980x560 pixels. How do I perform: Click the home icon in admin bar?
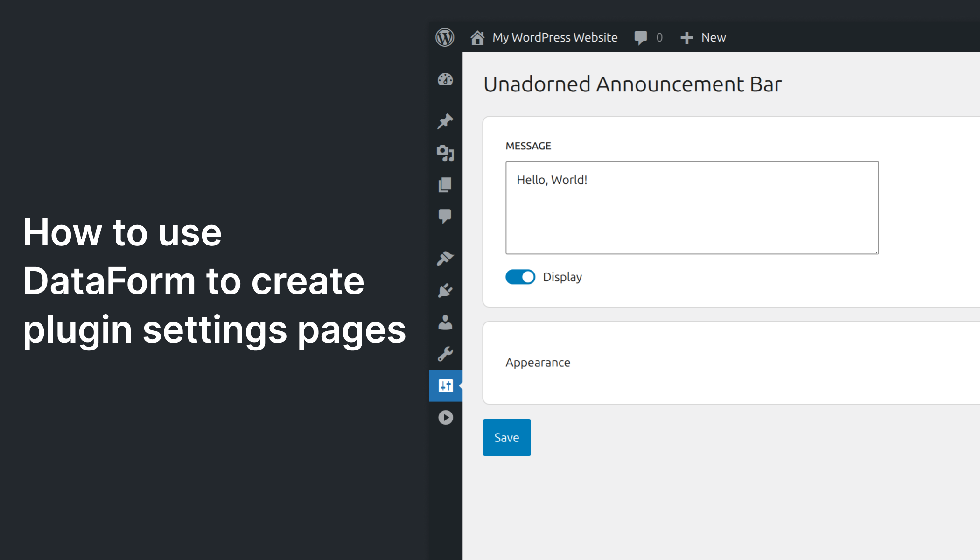coord(477,37)
